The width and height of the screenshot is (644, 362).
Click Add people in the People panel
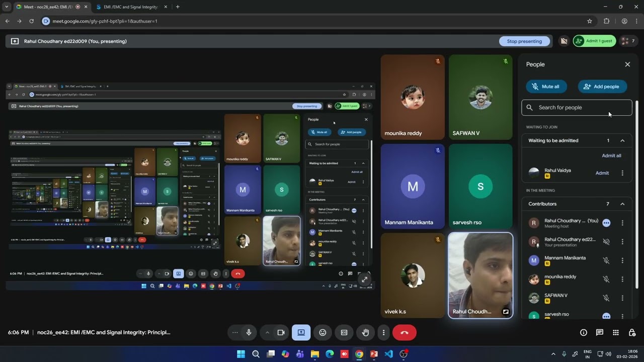(602, 86)
